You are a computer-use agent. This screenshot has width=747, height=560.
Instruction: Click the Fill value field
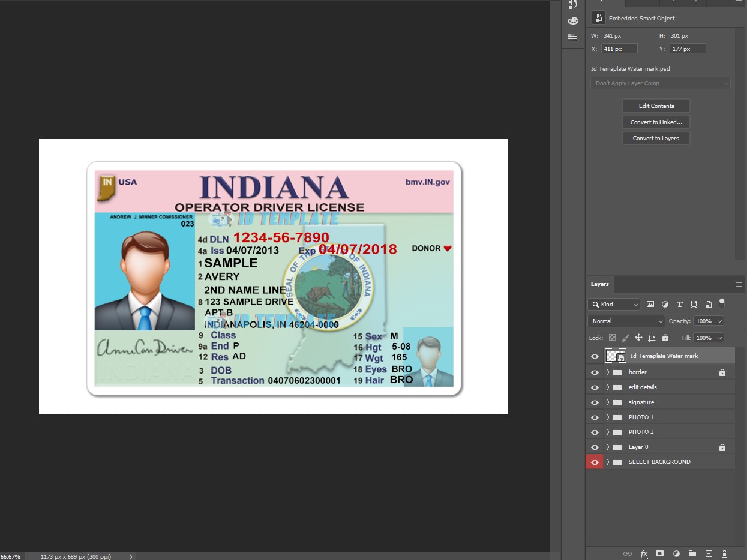click(704, 338)
